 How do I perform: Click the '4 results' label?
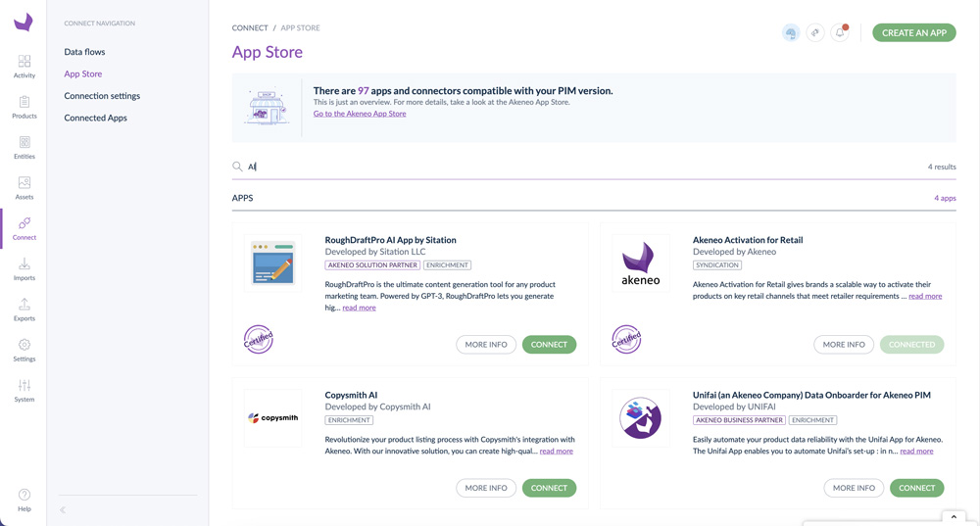(x=942, y=167)
